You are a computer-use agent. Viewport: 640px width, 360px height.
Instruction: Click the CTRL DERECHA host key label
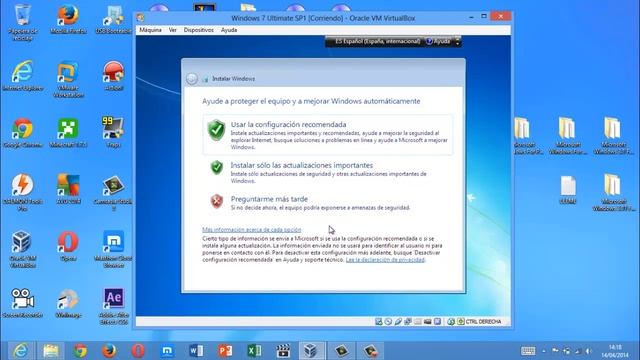click(x=483, y=322)
